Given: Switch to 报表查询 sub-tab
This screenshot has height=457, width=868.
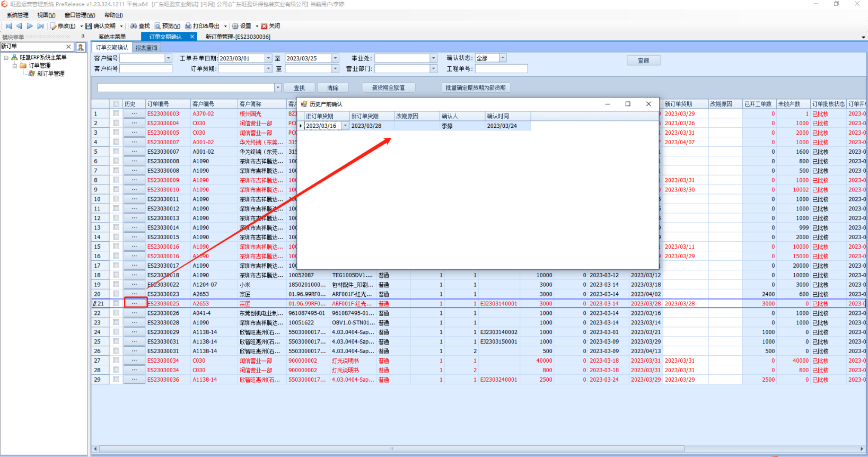Looking at the screenshot, I should click(146, 48).
